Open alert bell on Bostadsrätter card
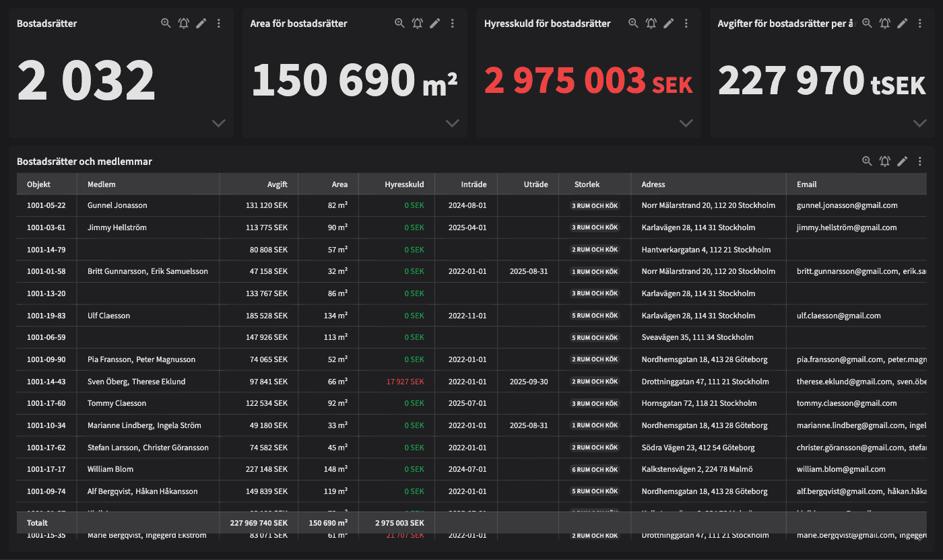The width and height of the screenshot is (943, 560). coord(183,24)
